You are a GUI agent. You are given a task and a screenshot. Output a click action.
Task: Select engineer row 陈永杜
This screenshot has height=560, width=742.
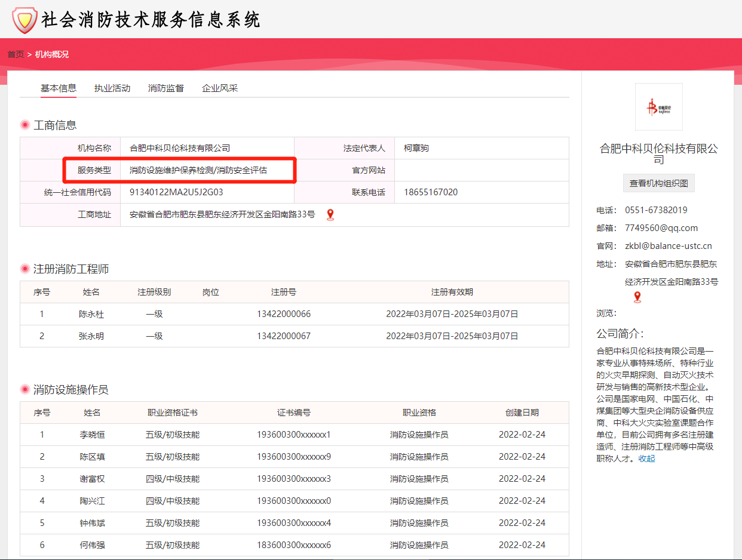[295, 314]
